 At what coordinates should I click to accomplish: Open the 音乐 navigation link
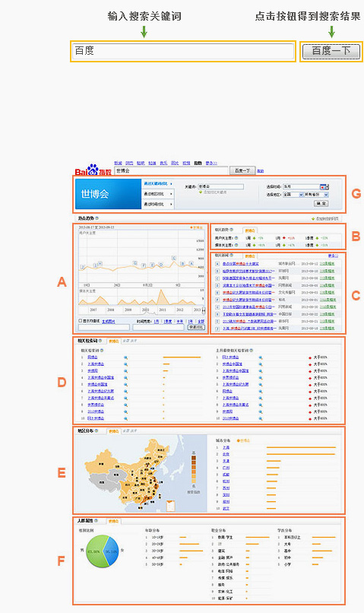click(163, 163)
